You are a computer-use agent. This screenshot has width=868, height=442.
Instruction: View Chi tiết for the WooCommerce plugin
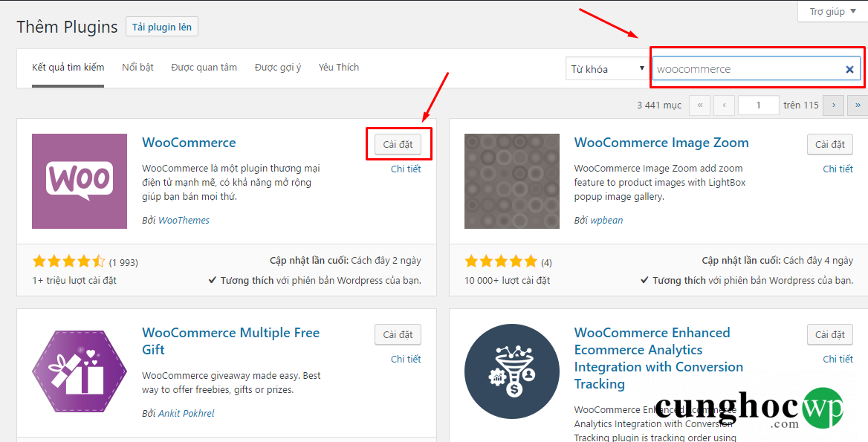tap(406, 169)
